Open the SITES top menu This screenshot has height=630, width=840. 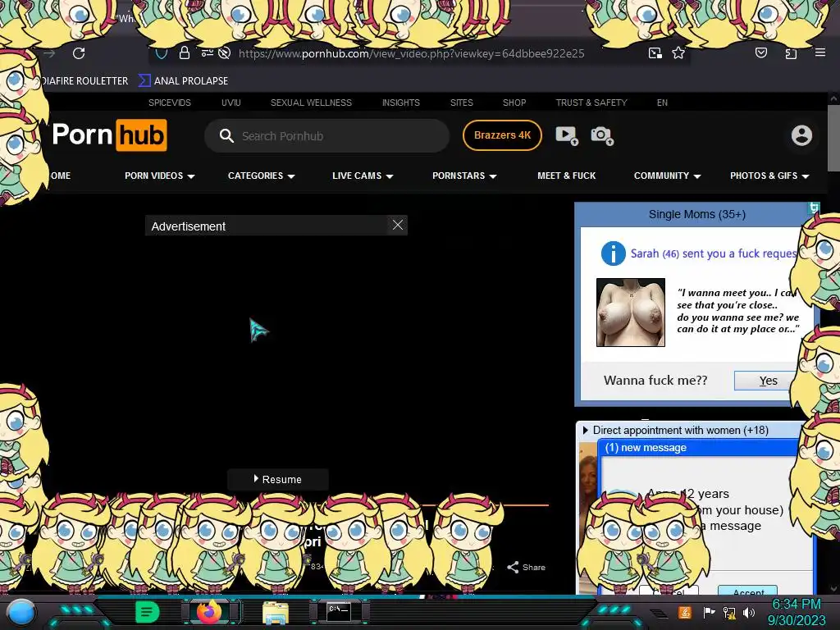click(x=461, y=103)
